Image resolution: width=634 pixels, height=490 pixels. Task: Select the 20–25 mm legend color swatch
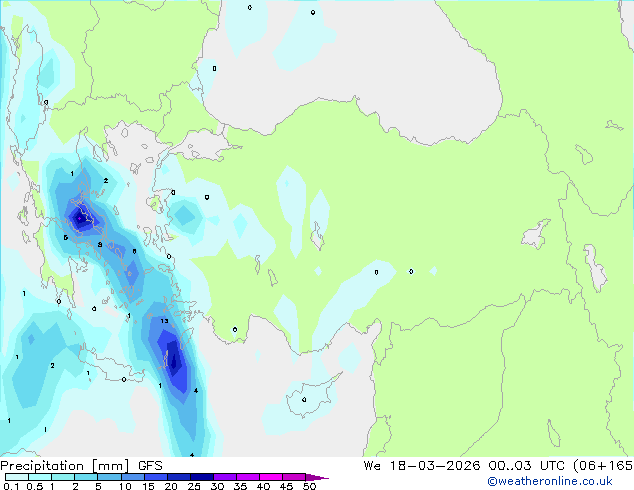(x=179, y=477)
